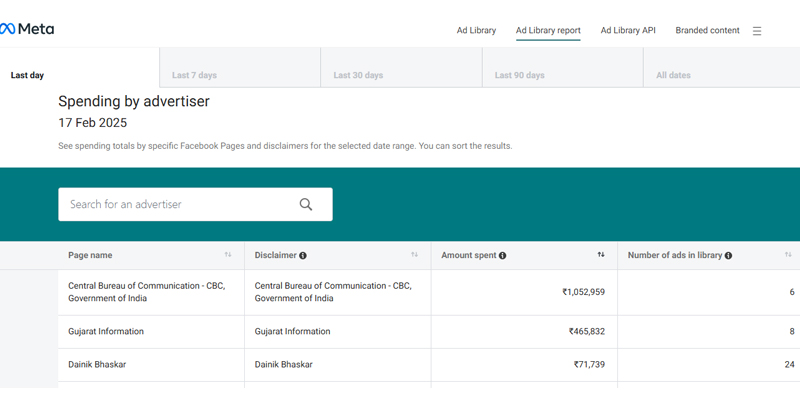
Task: Click info icon beside Number of ads
Action: click(728, 256)
